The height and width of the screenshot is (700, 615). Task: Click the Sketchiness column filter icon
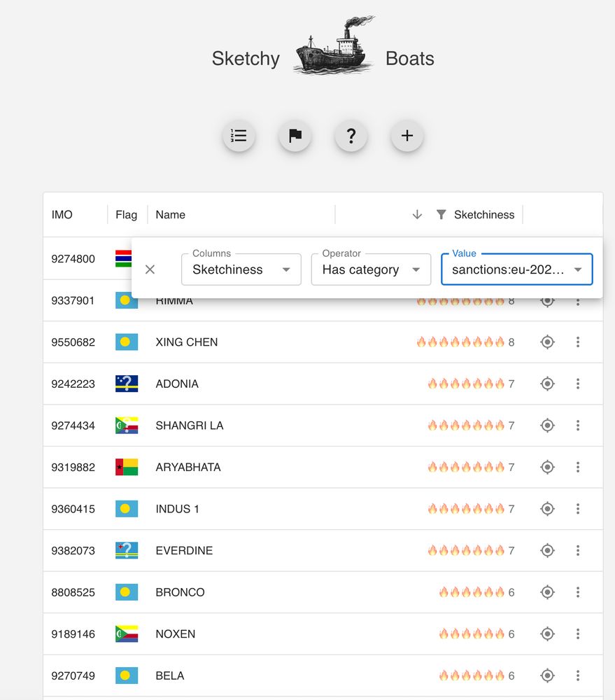(441, 215)
